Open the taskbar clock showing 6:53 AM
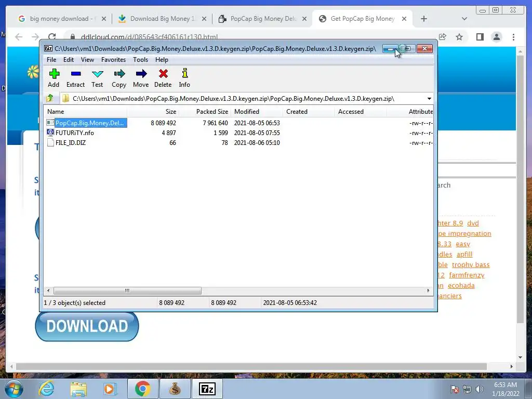 pyautogui.click(x=506, y=389)
